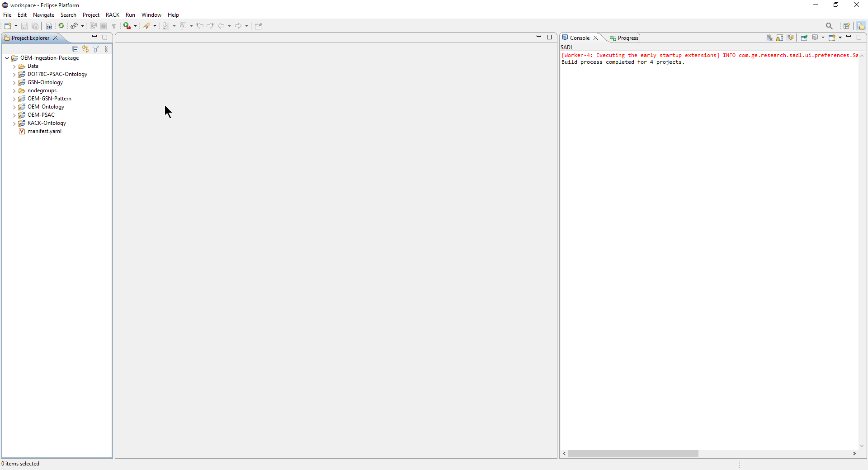Open the Previous Annotation dropdown arrow
Screen dimensions: 868x470
[191, 26]
